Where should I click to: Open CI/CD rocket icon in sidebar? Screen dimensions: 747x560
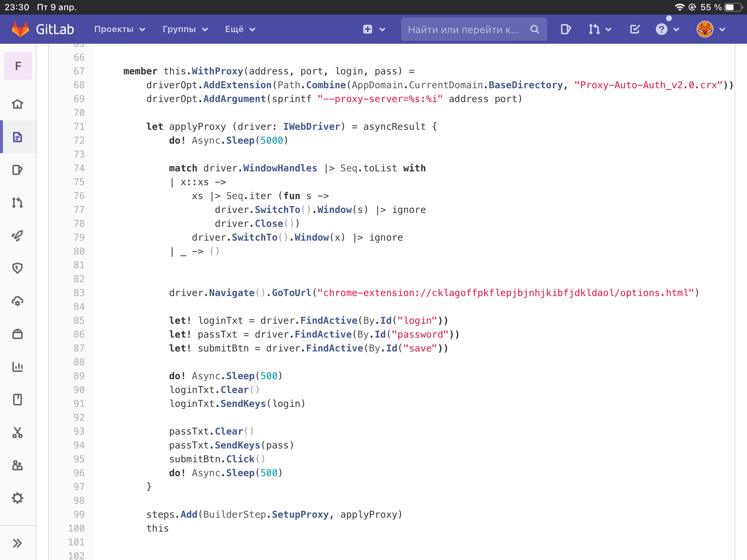tap(18, 236)
